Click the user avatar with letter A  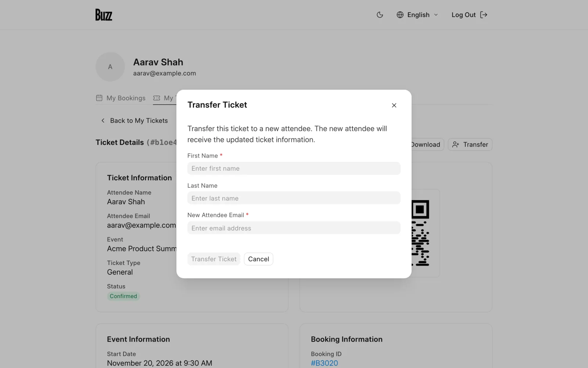pos(110,67)
